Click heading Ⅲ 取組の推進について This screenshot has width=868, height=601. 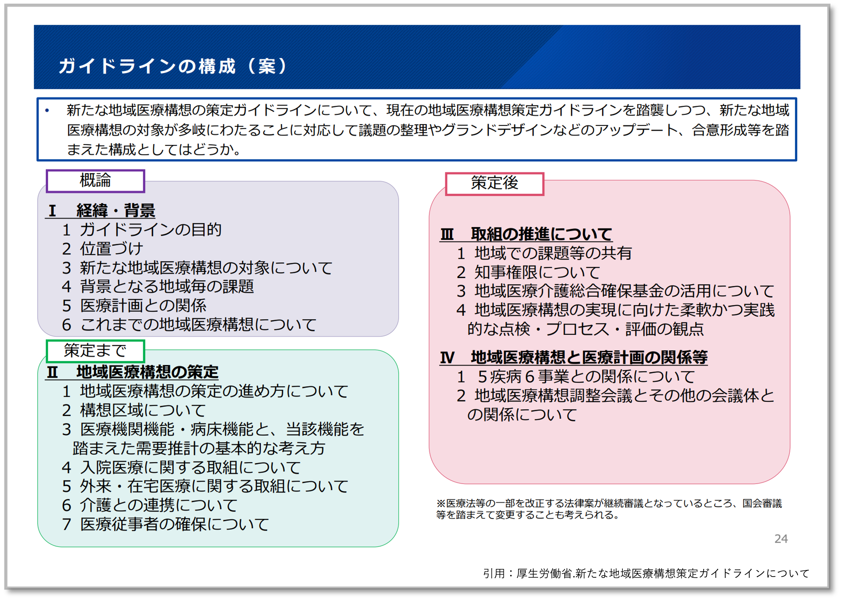pyautogui.click(x=526, y=234)
